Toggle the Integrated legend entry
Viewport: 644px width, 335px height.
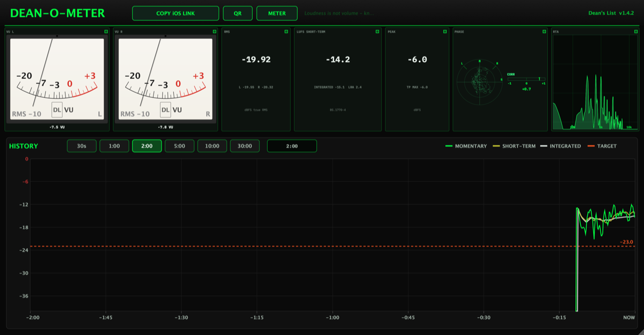(x=560, y=146)
